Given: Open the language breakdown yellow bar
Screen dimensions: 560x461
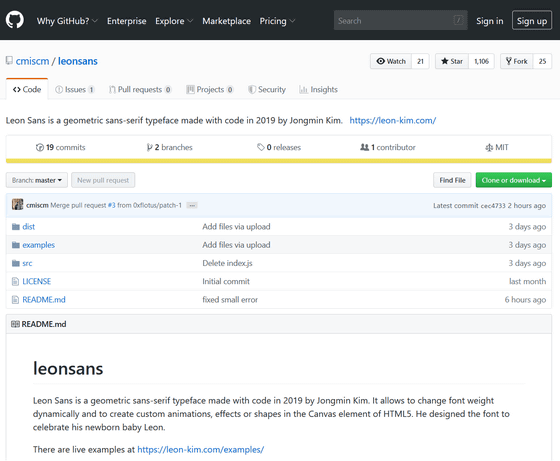Looking at the screenshot, I should point(279,161).
